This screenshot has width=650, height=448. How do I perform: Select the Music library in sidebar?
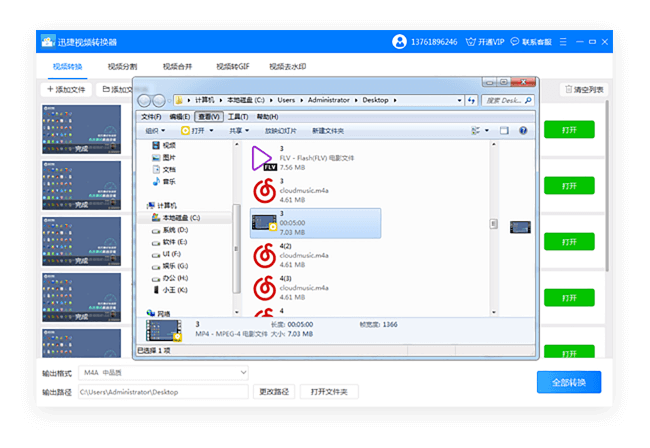[164, 182]
